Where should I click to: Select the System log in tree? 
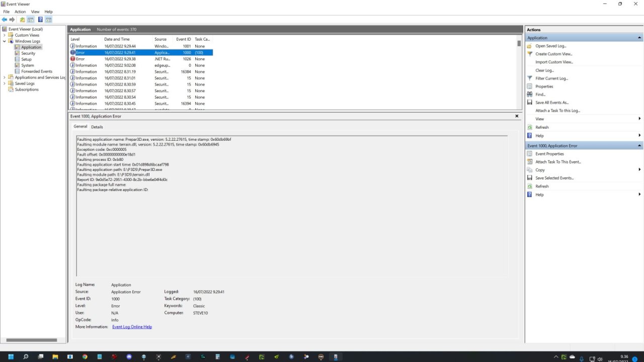click(x=28, y=65)
